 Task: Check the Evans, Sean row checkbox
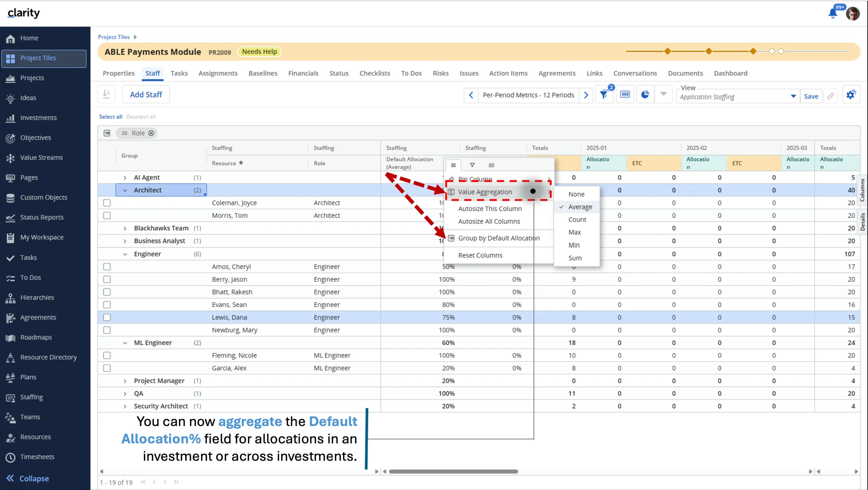tap(107, 305)
